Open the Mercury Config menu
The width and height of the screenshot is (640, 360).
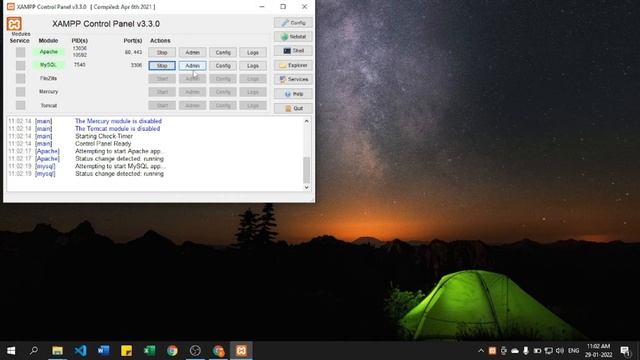[223, 92]
